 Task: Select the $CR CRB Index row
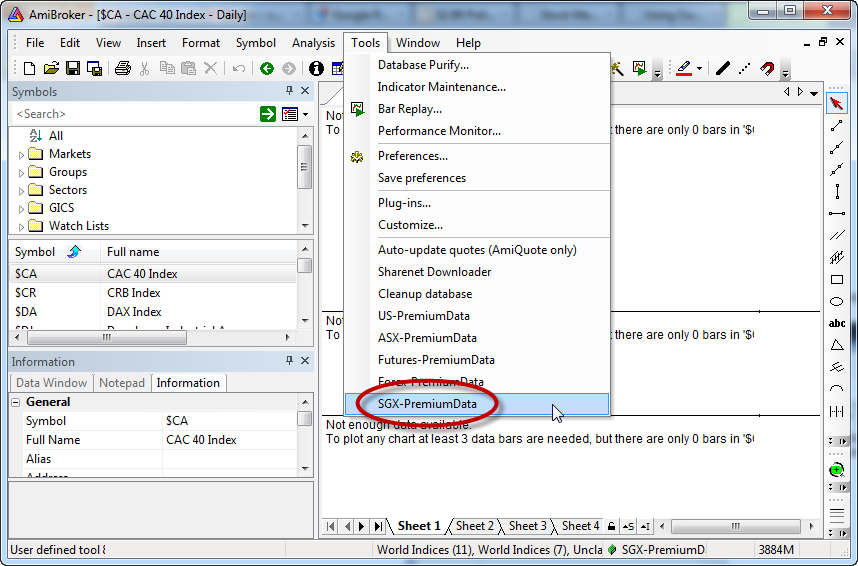[153, 293]
